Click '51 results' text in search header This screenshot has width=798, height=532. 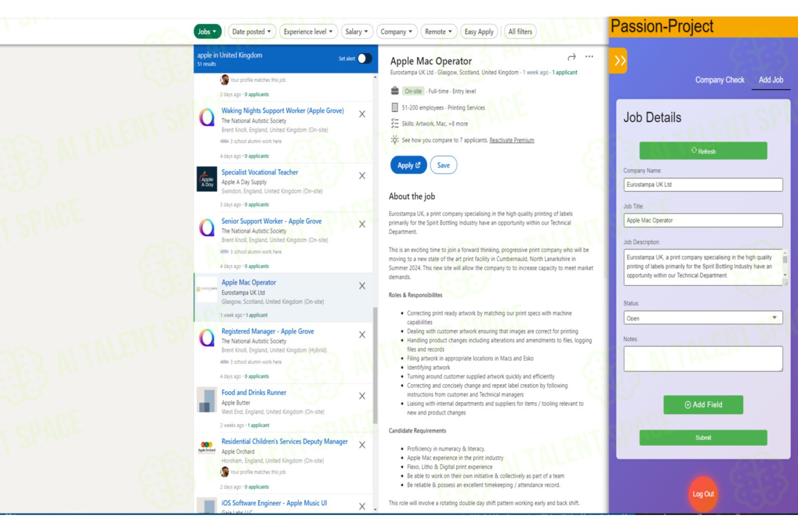click(206, 64)
